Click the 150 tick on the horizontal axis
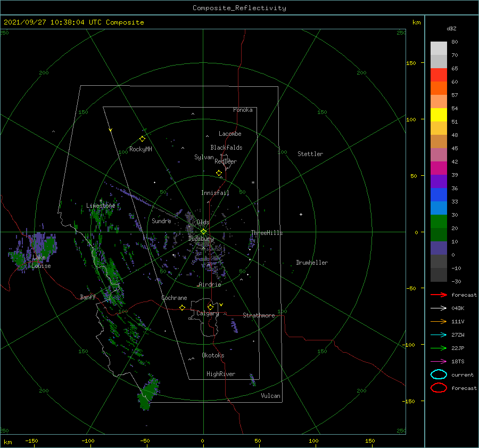The height and width of the screenshot is (448, 479). (x=370, y=441)
